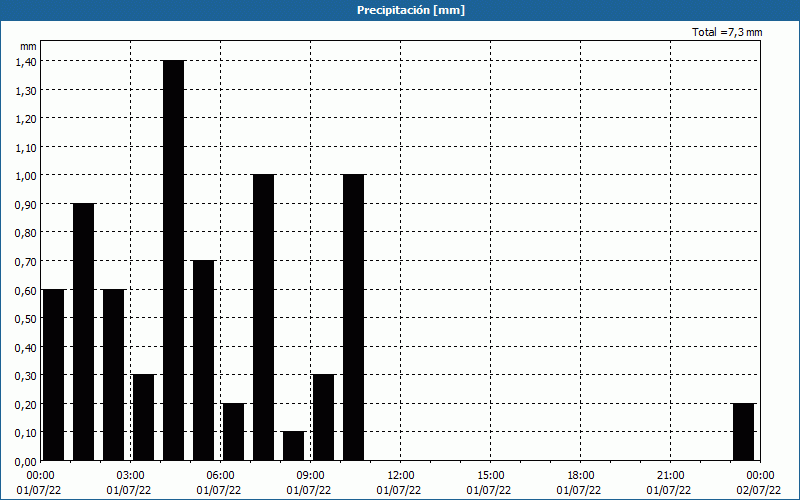Click the 21:00 time axis label
Image resolution: width=800 pixels, height=500 pixels.
click(670, 476)
